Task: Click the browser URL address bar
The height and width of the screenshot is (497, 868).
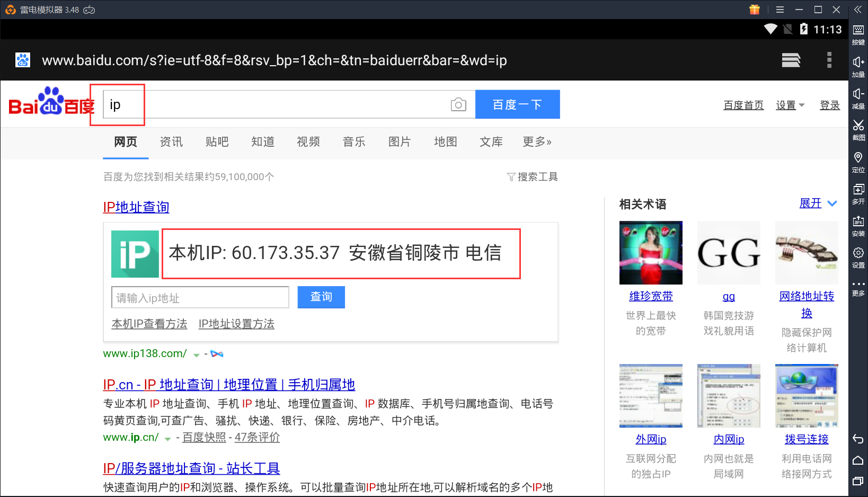Action: click(274, 60)
